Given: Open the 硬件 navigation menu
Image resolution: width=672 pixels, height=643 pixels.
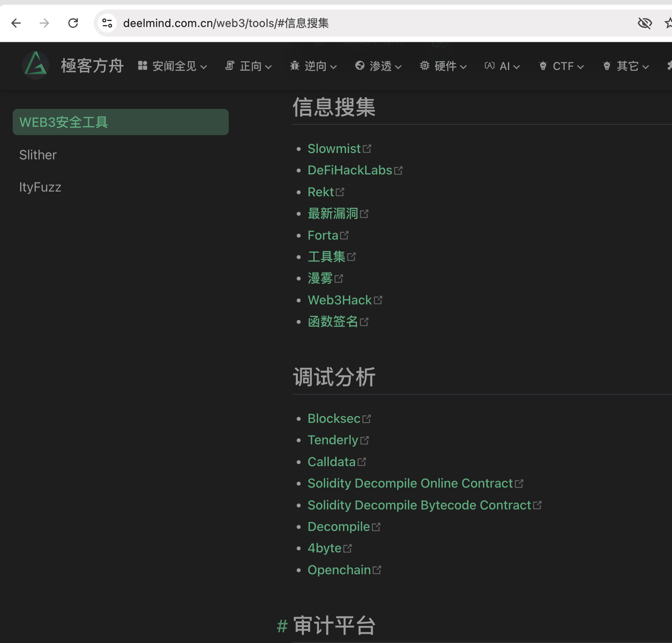Looking at the screenshot, I should pyautogui.click(x=443, y=66).
